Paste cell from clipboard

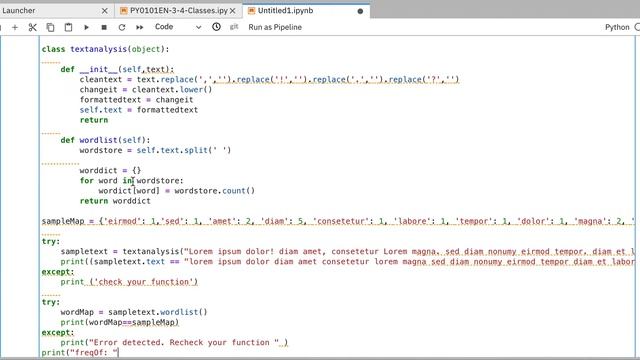(68, 27)
